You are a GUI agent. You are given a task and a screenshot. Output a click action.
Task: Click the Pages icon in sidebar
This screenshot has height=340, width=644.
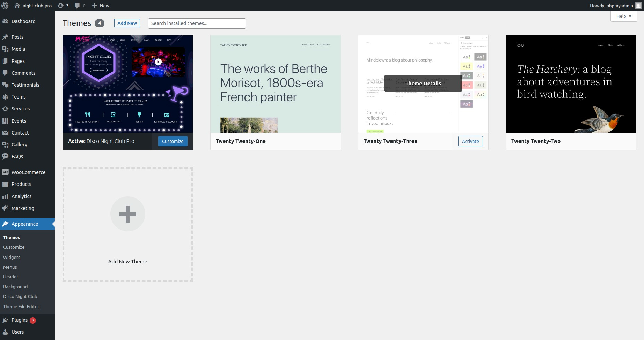(5, 61)
